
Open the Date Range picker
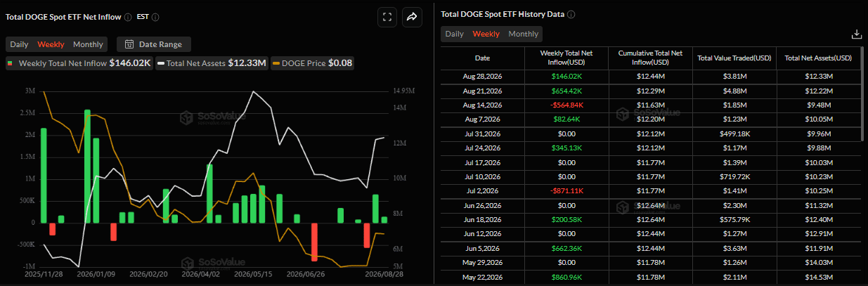(x=154, y=44)
